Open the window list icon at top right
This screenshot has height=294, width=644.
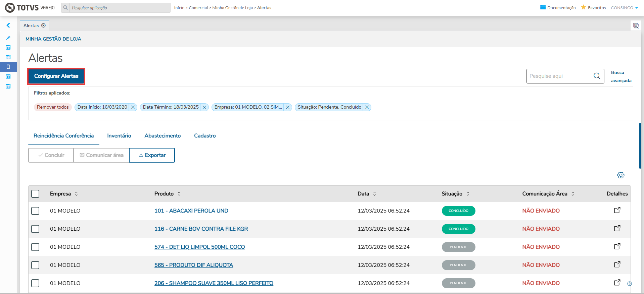(x=636, y=26)
